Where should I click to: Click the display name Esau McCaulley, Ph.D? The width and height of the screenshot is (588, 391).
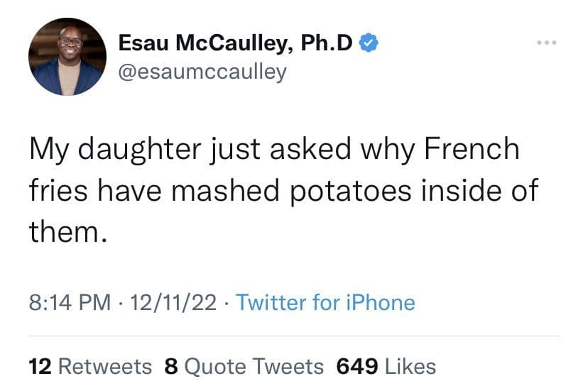coord(235,43)
